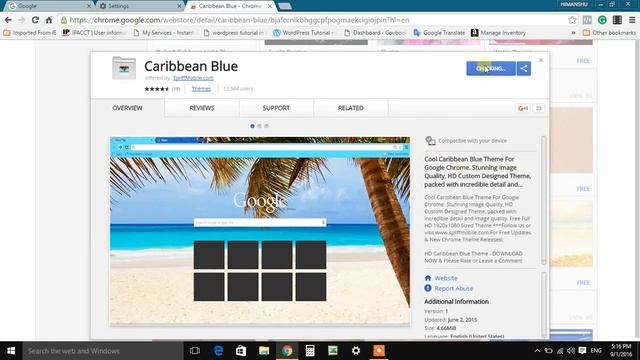
Task: Open Settings gear in taskbar
Action: point(356,351)
